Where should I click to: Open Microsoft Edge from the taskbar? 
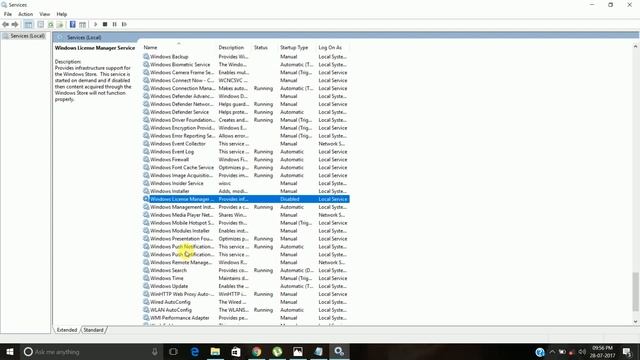click(x=195, y=351)
